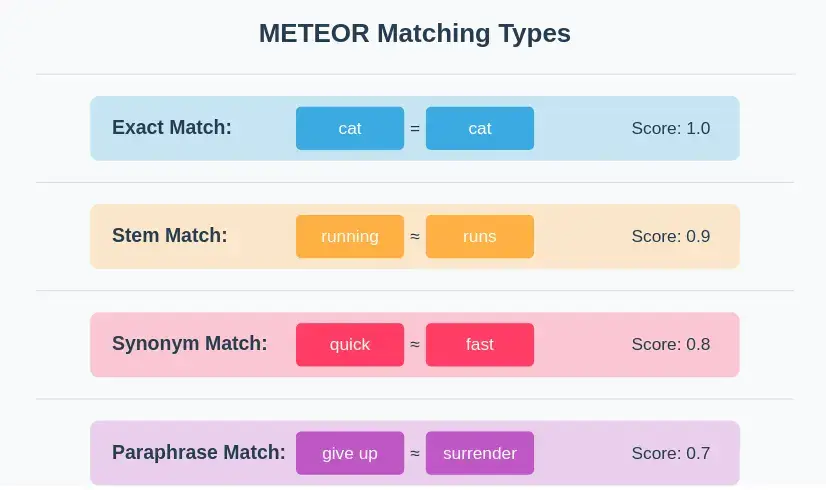
Task: Select the 'runs' word chip
Action: coord(480,237)
